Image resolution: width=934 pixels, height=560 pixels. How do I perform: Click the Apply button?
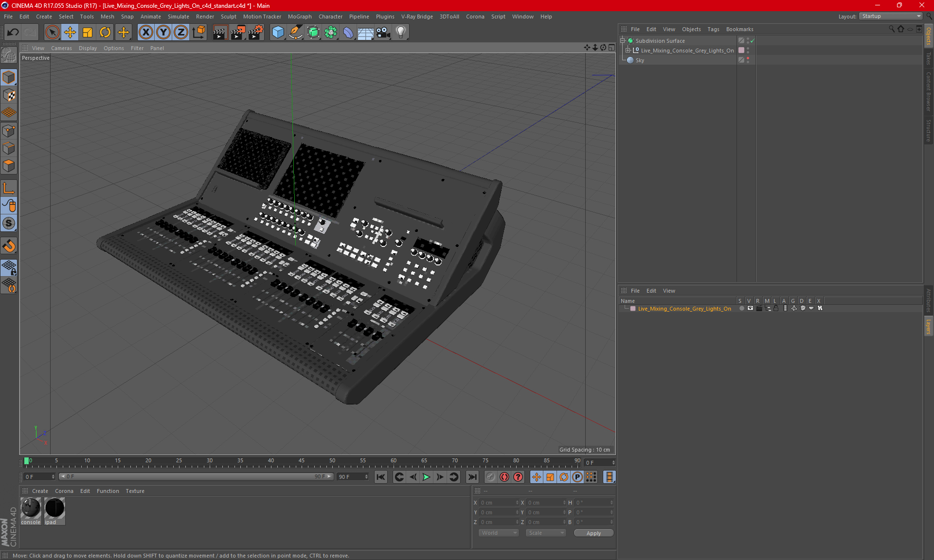pos(593,533)
